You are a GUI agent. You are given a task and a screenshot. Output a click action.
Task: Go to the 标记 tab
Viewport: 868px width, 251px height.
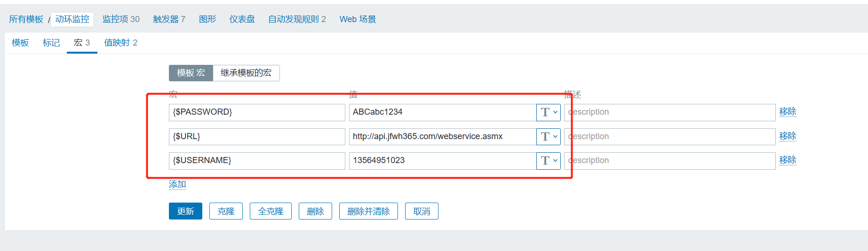pos(51,43)
